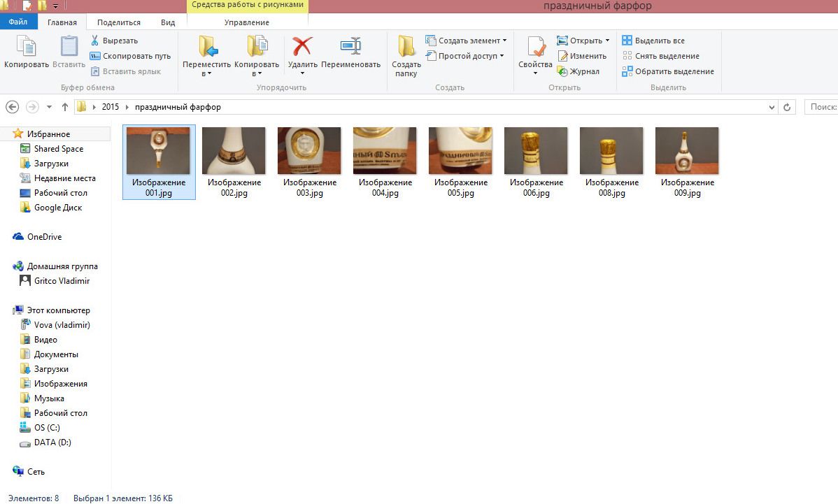Open the Файл (File) menu tab
This screenshot has width=838, height=504.
pos(18,22)
